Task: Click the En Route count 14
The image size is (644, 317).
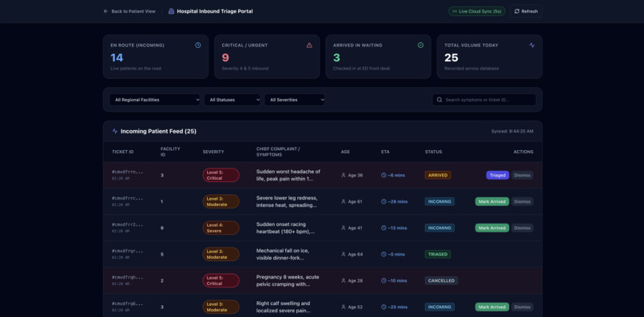Action: click(x=117, y=58)
